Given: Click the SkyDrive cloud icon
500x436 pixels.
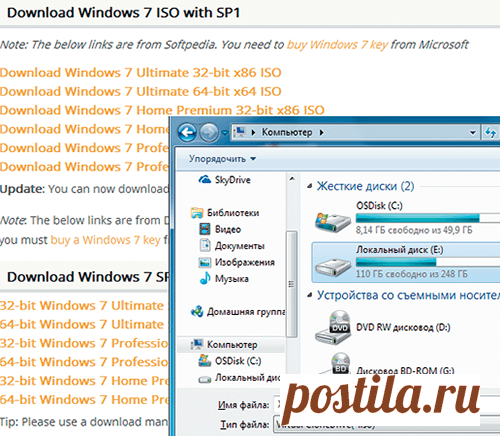Looking at the screenshot, I should tap(205, 180).
